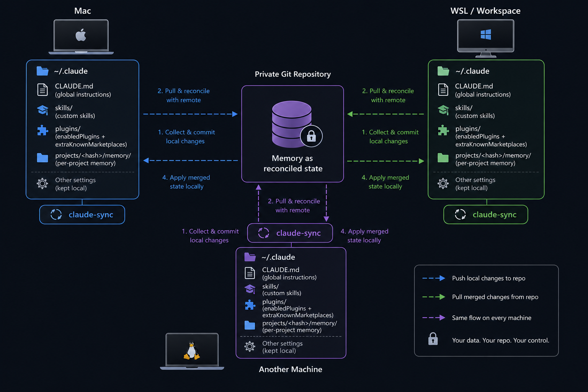Click the blue dashed arrow in legend for Push
The width and height of the screenshot is (588, 392).
click(x=434, y=278)
